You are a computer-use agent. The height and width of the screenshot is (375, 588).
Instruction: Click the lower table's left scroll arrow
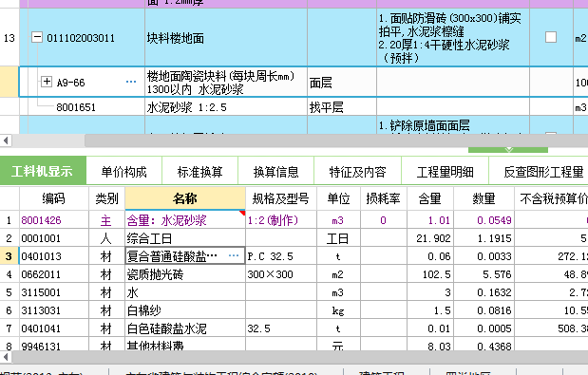click(6, 357)
